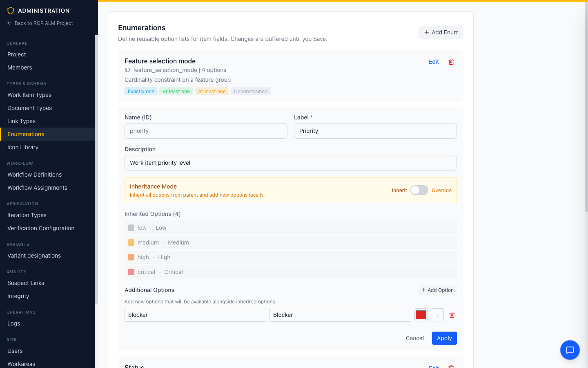Click the sidebar scrollbar
The height and width of the screenshot is (368, 588).
pos(96,169)
